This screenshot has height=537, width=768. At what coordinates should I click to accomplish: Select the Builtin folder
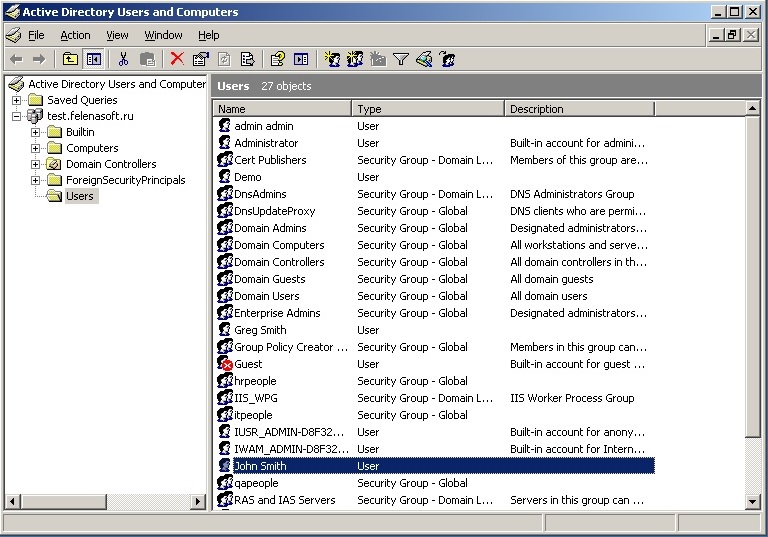[x=80, y=132]
